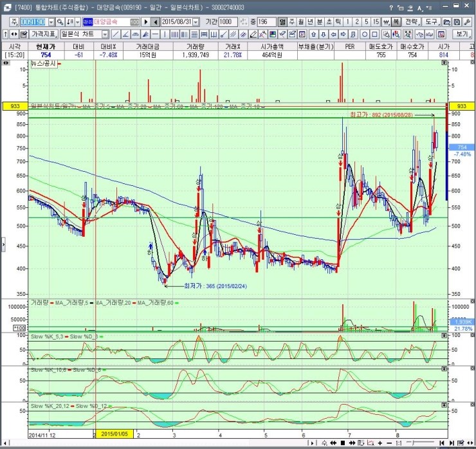476x449 pixels.
Task: Select the 15 interval toggle button
Action: (376, 22)
